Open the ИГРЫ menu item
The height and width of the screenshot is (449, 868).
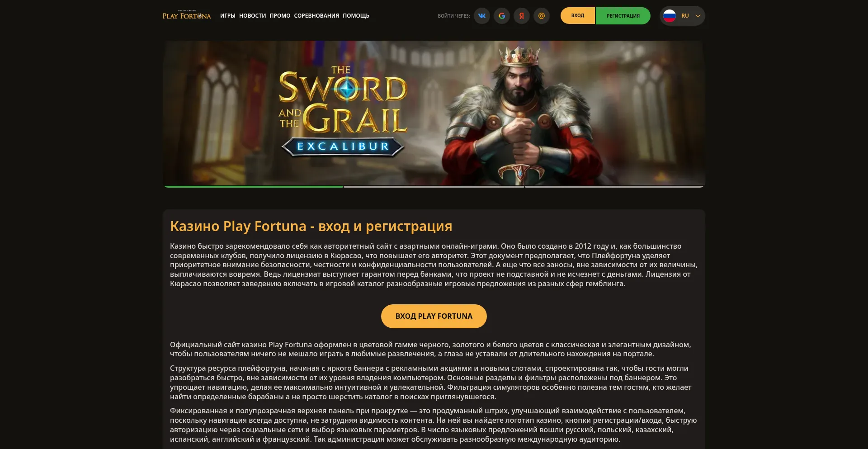point(228,16)
